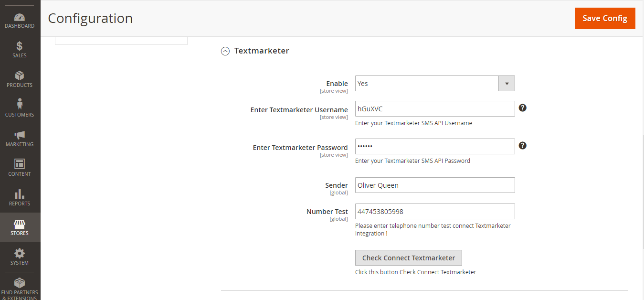
Task: Focus the Textmarketer Username input field
Action: pos(434,109)
